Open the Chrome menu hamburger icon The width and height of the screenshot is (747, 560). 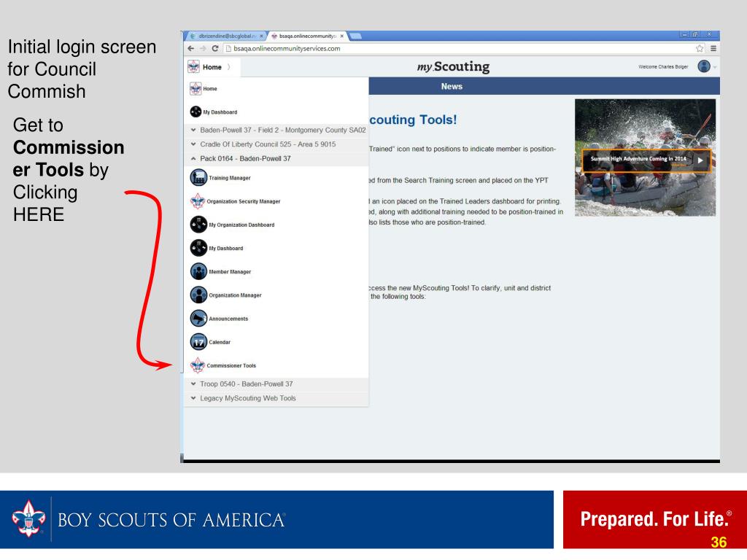[713, 49]
